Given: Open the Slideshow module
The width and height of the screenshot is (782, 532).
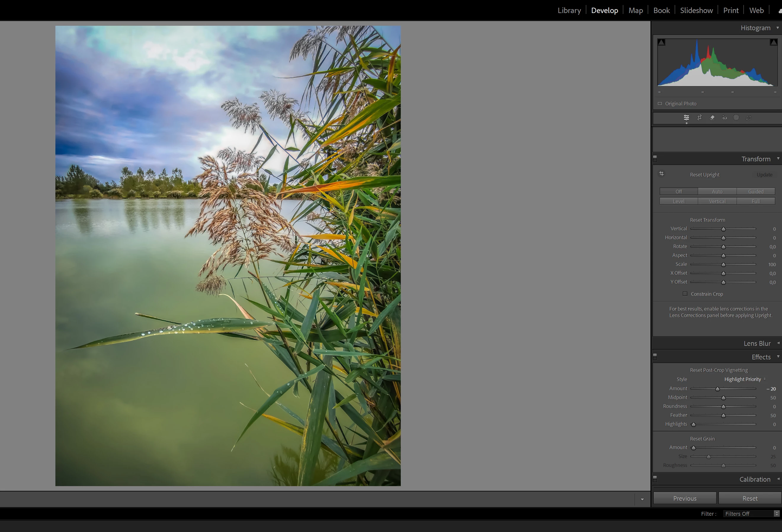Looking at the screenshot, I should coord(696,10).
